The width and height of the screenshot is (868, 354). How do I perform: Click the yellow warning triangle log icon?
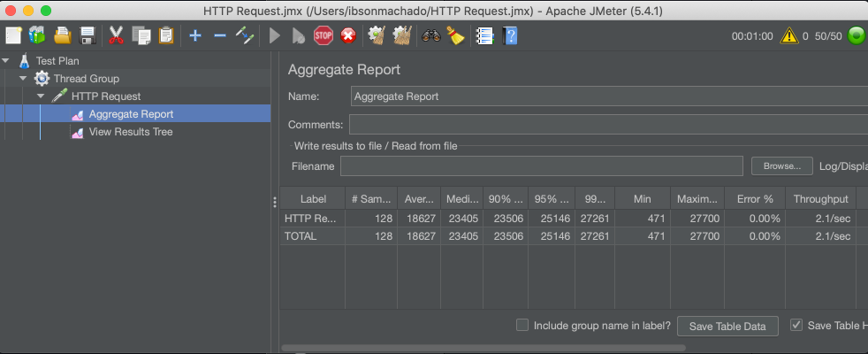(789, 36)
